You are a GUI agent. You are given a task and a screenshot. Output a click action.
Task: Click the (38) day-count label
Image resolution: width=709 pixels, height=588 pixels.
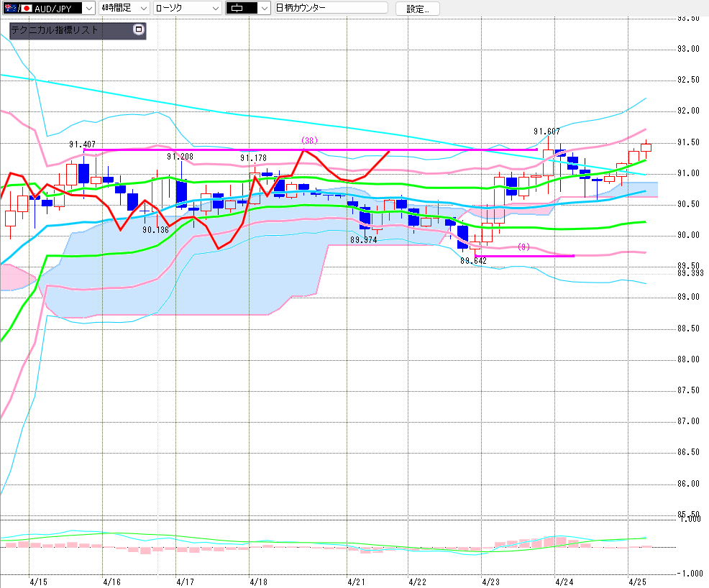tap(309, 141)
